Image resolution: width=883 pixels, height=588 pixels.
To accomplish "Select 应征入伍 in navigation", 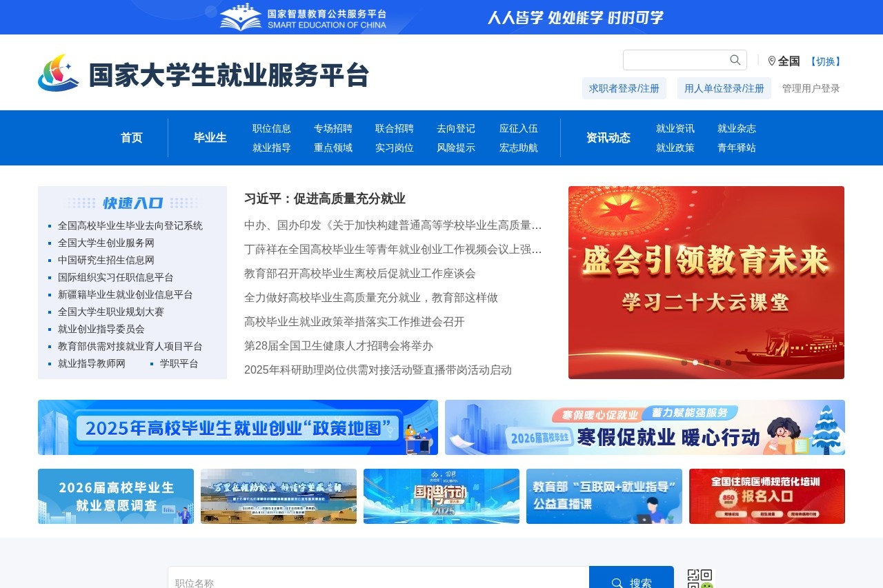I will coord(519,128).
